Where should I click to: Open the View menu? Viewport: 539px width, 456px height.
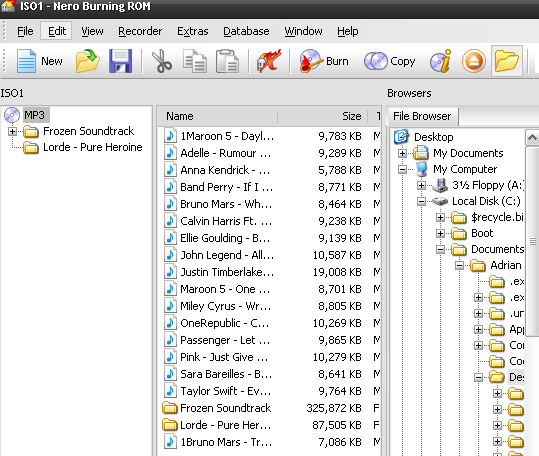pos(92,31)
